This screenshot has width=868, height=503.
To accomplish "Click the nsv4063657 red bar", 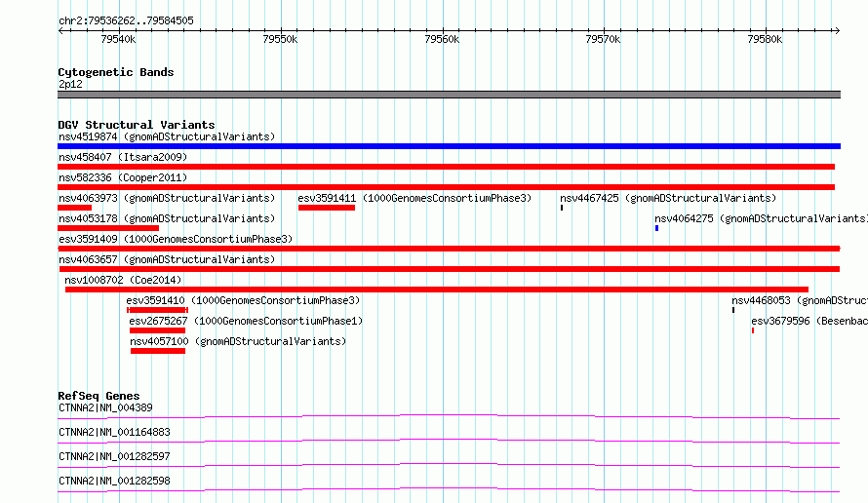I will pyautogui.click(x=449, y=269).
